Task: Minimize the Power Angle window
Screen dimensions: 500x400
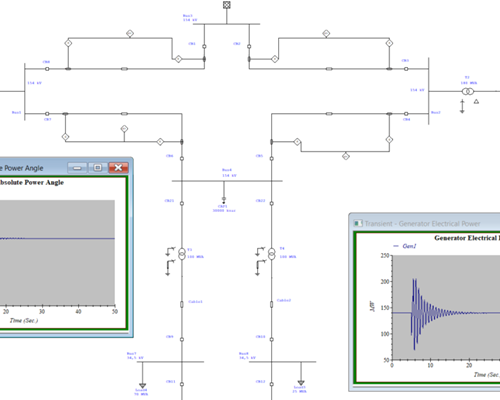Action: [x=77, y=168]
